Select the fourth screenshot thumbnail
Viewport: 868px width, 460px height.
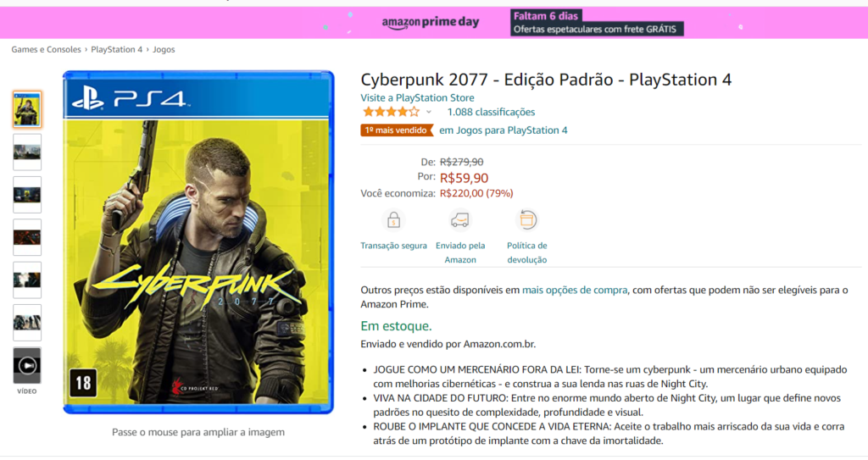click(x=27, y=237)
